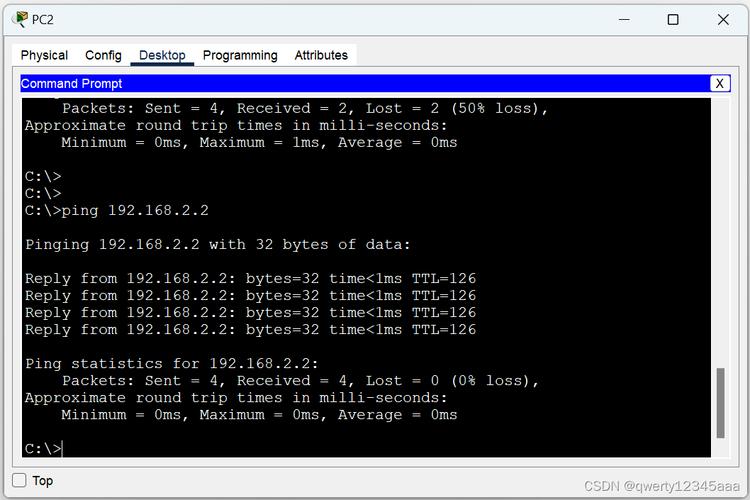Close the Command Prompt with X button
The width and height of the screenshot is (750, 500).
tap(719, 84)
